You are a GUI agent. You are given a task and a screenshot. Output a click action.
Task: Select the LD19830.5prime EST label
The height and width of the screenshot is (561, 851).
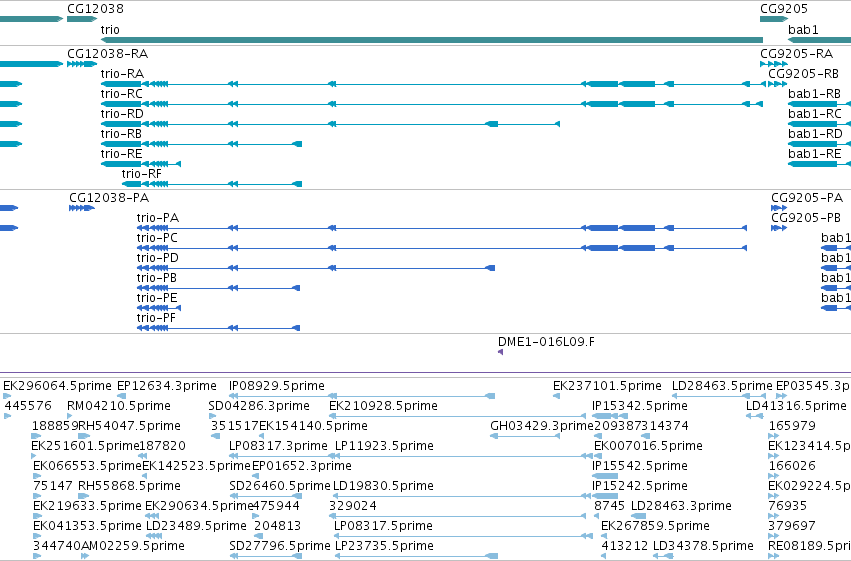[x=383, y=487]
